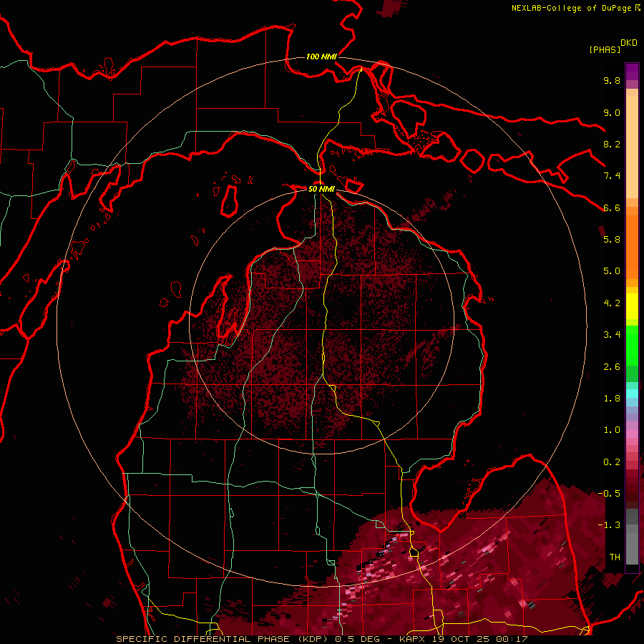Click the 8.2 scale value
Screen dimensions: 644x644
pyautogui.click(x=612, y=144)
